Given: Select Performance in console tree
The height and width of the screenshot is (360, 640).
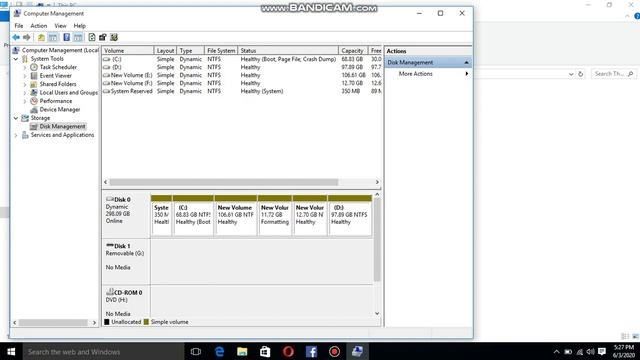Looking at the screenshot, I should point(56,101).
